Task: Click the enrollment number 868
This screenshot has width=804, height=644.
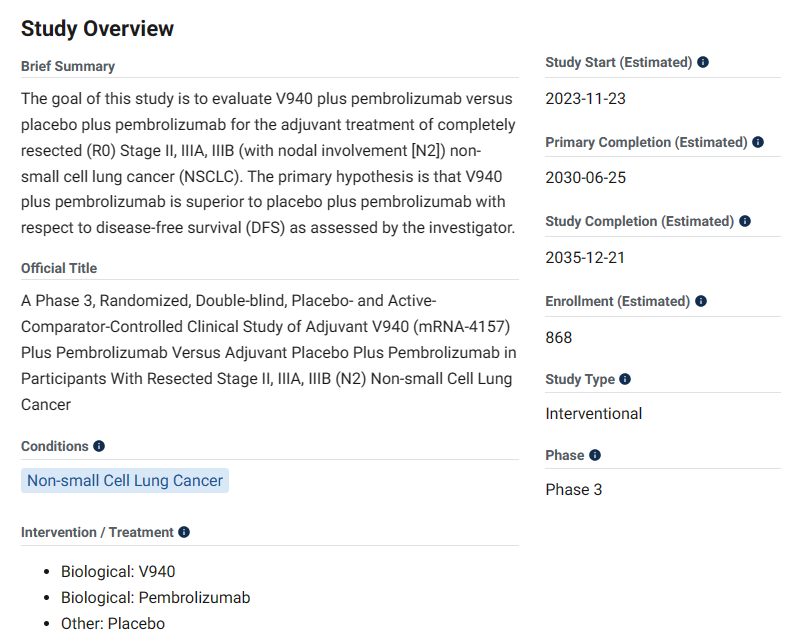Action: pyautogui.click(x=559, y=337)
